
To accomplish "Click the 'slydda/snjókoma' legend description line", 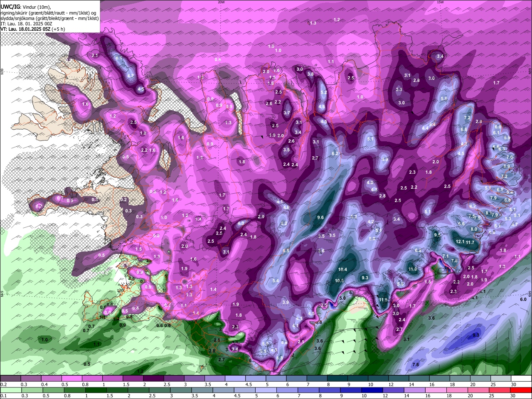I will pyautogui.click(x=49, y=18).
